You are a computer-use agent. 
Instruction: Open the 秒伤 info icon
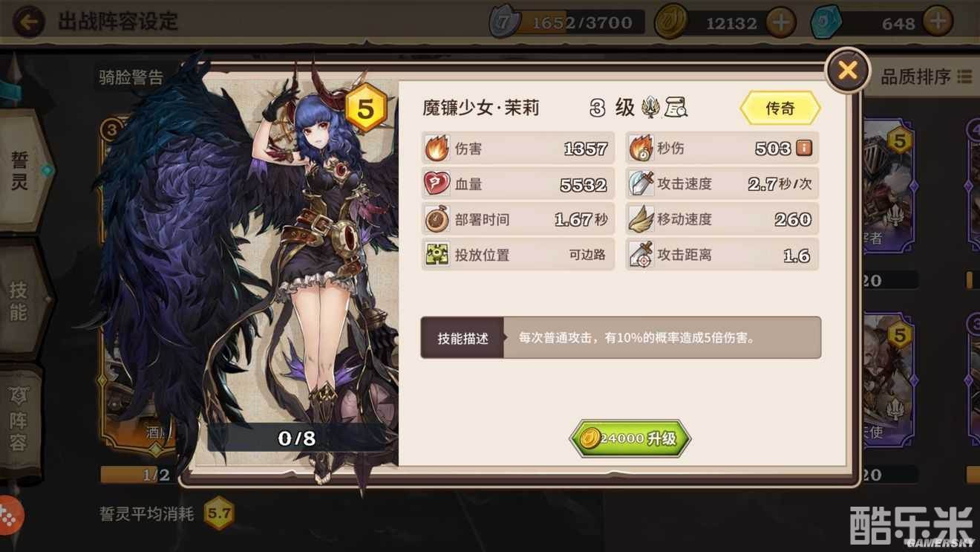804,148
